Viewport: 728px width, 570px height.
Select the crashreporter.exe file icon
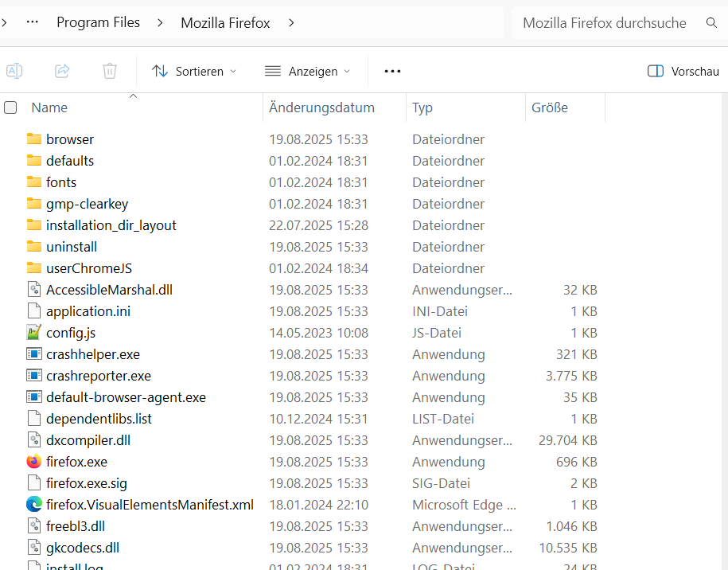pyautogui.click(x=33, y=376)
